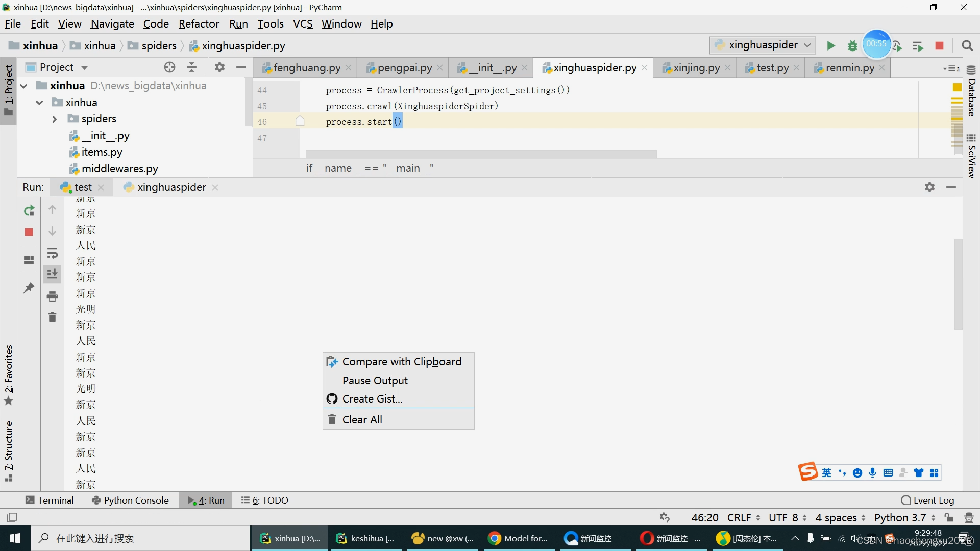Image resolution: width=980 pixels, height=551 pixels.
Task: Collapse all in Project panel
Action: (x=192, y=67)
